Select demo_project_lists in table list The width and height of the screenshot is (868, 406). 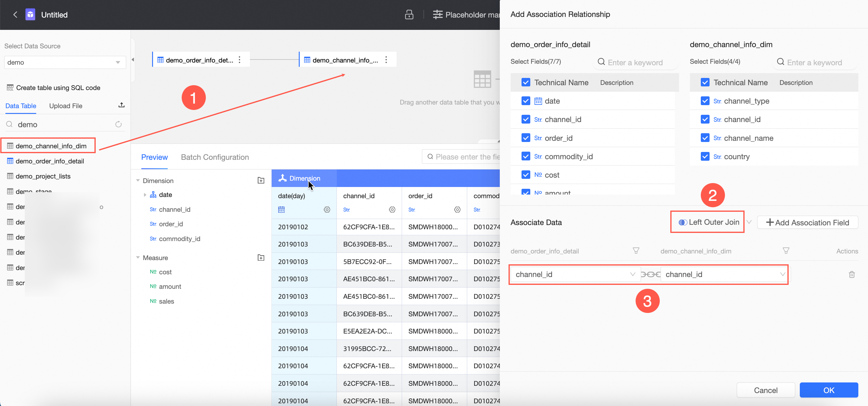43,176
